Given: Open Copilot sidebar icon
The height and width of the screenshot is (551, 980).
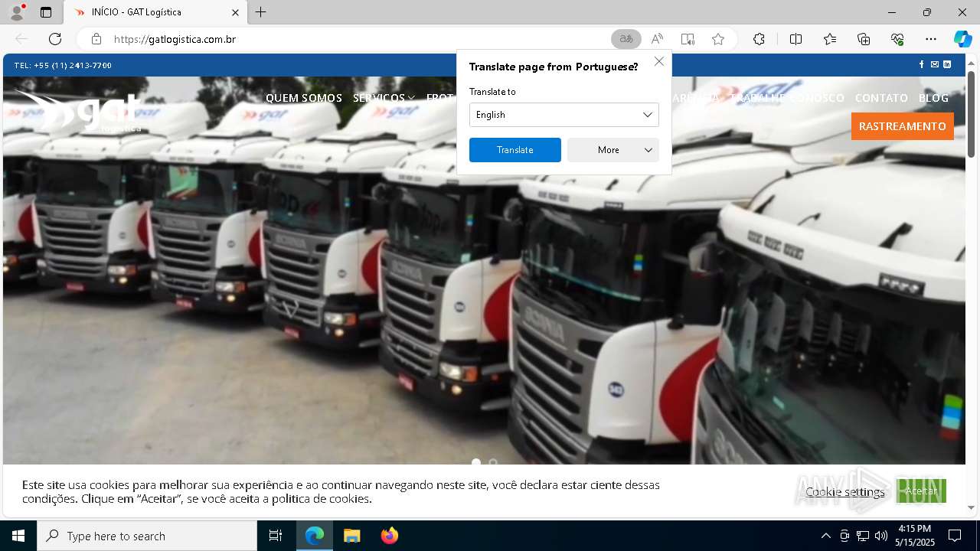Looking at the screenshot, I should point(962,39).
